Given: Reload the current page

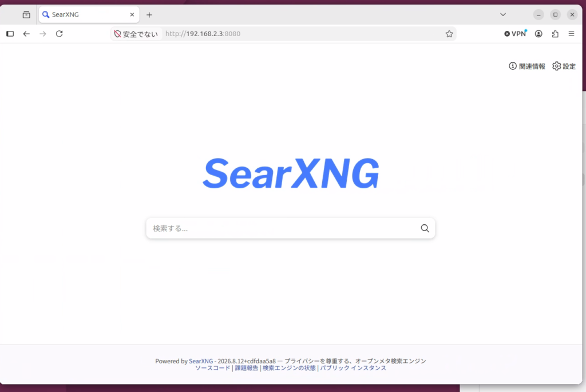Looking at the screenshot, I should pyautogui.click(x=59, y=34).
